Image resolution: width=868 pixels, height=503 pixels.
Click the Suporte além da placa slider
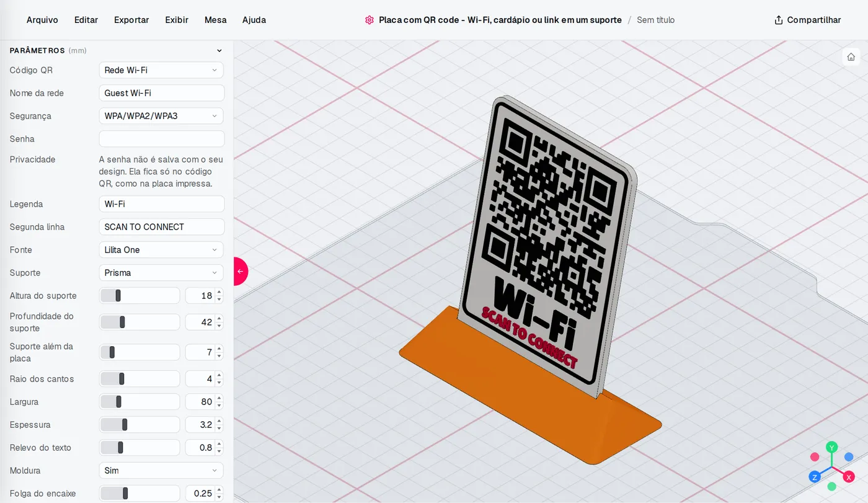(139, 352)
